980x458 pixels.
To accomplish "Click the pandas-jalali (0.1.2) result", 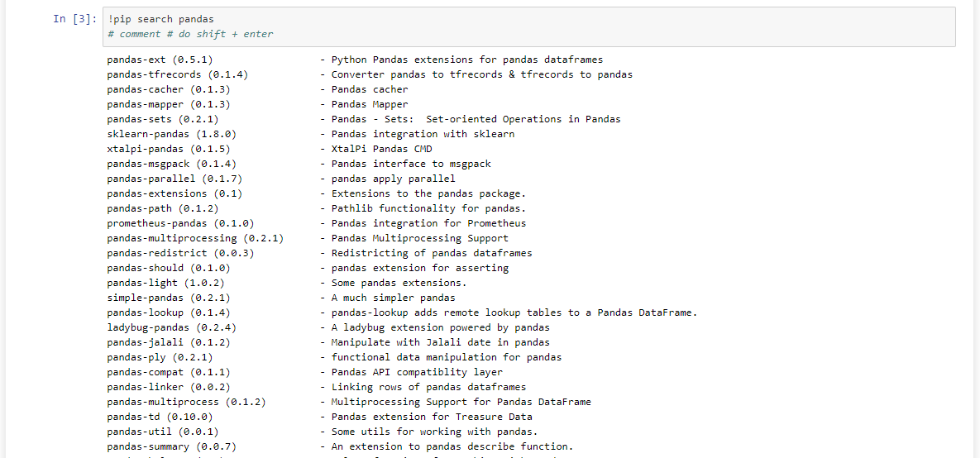I will (168, 342).
